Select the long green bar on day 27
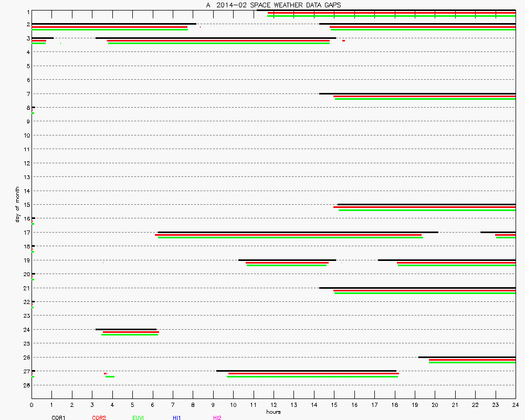The width and height of the screenshot is (525, 420). pyautogui.click(x=312, y=376)
